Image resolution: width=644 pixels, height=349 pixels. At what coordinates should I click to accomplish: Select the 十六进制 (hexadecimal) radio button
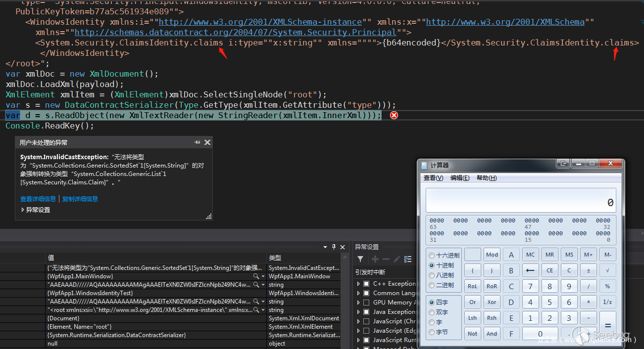pos(432,256)
